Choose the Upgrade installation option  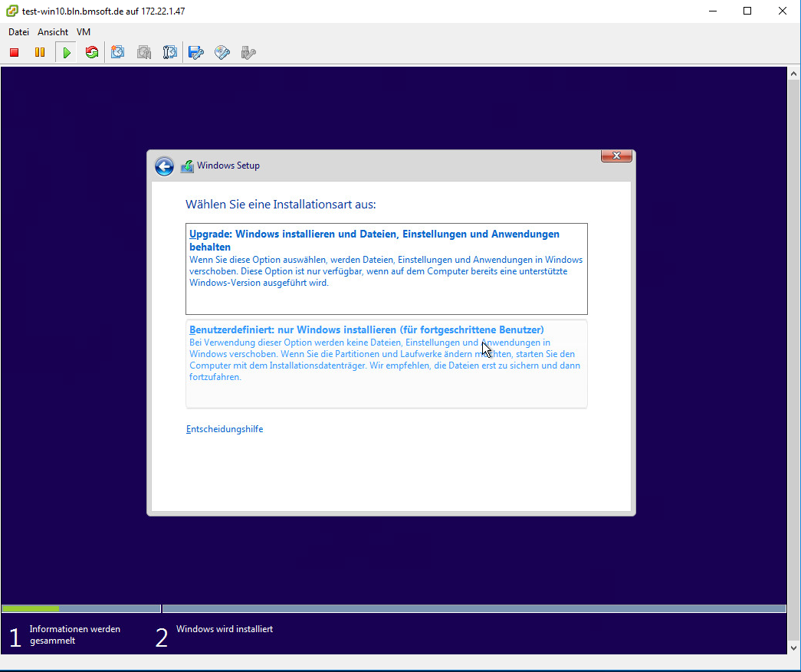387,269
